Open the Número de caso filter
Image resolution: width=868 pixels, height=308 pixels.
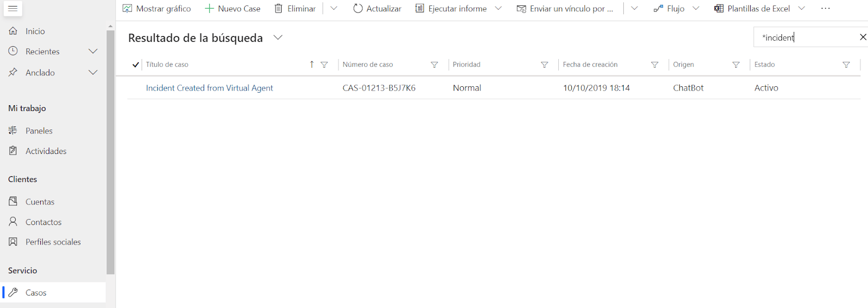pyautogui.click(x=434, y=65)
